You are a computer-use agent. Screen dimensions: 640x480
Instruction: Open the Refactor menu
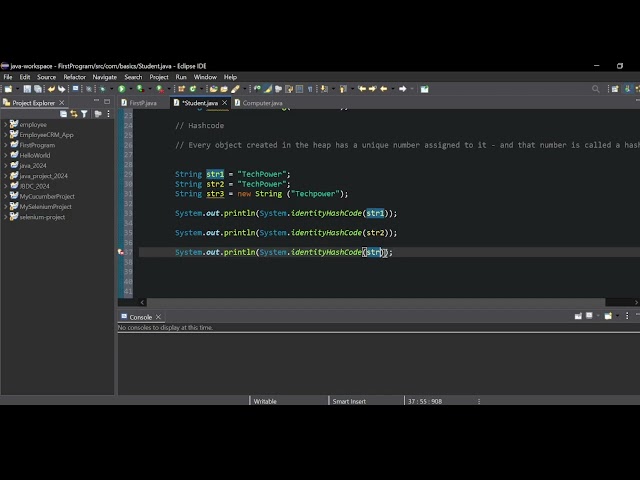point(75,77)
